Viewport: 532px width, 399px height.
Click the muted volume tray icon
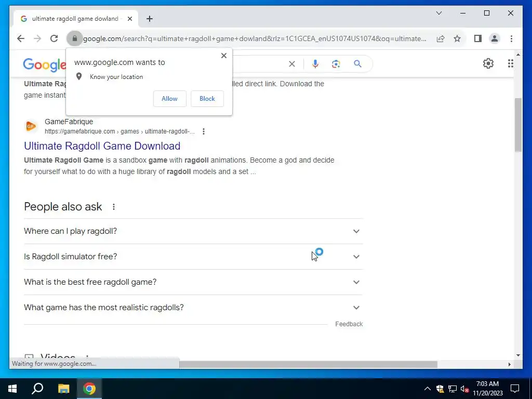(464, 389)
